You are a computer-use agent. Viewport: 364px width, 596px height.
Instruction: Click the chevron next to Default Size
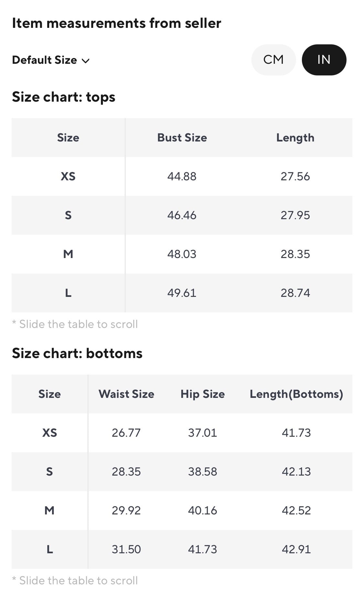pos(86,61)
